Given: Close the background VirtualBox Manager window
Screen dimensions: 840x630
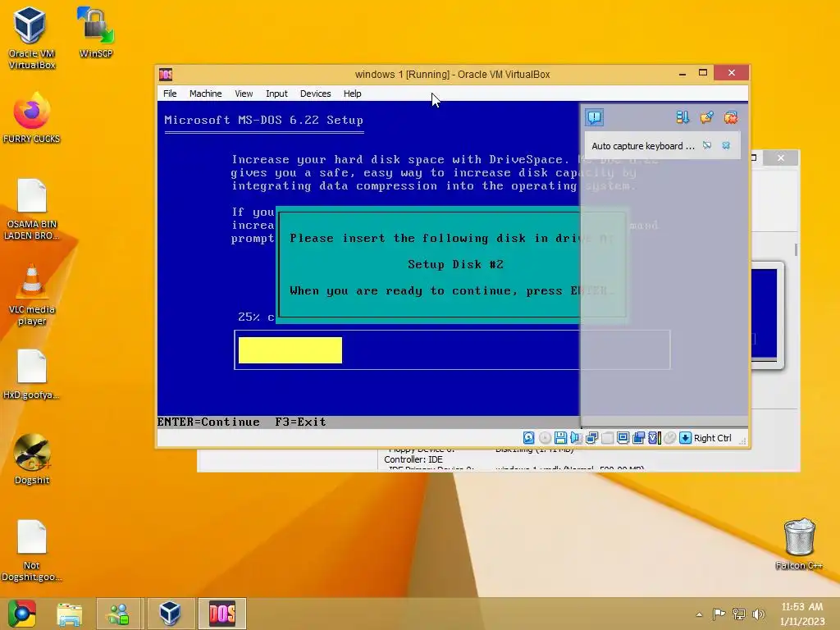Looking at the screenshot, I should coord(781,158).
